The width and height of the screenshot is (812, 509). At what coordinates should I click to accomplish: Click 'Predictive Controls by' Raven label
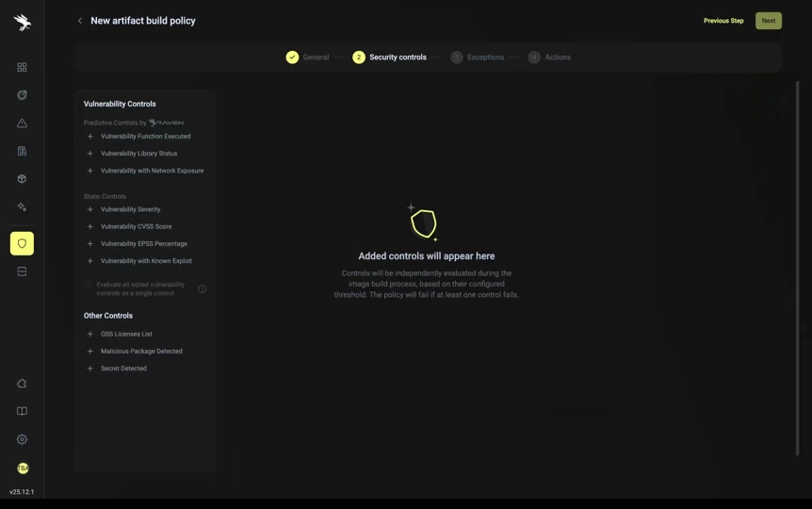(134, 123)
